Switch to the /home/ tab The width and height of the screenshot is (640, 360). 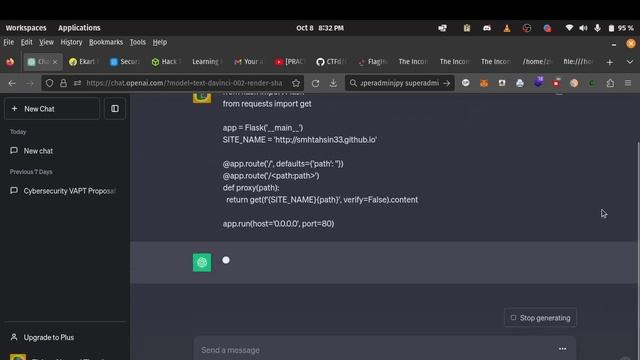(x=537, y=62)
